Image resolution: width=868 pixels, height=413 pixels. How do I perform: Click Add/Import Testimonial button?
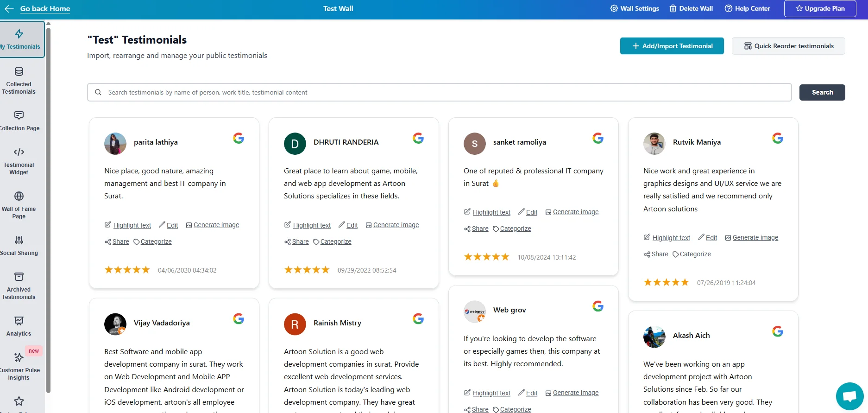(672, 46)
